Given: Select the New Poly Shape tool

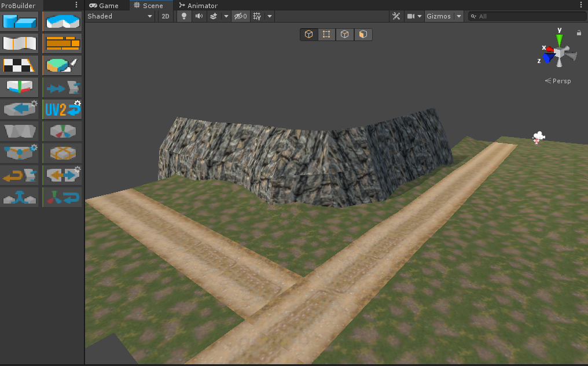Looking at the screenshot, I should (x=63, y=21).
